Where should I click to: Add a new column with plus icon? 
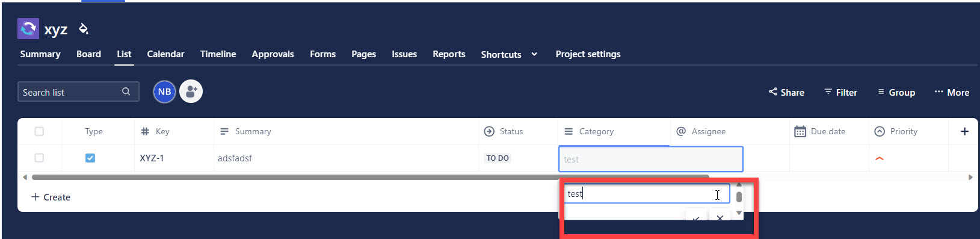964,131
